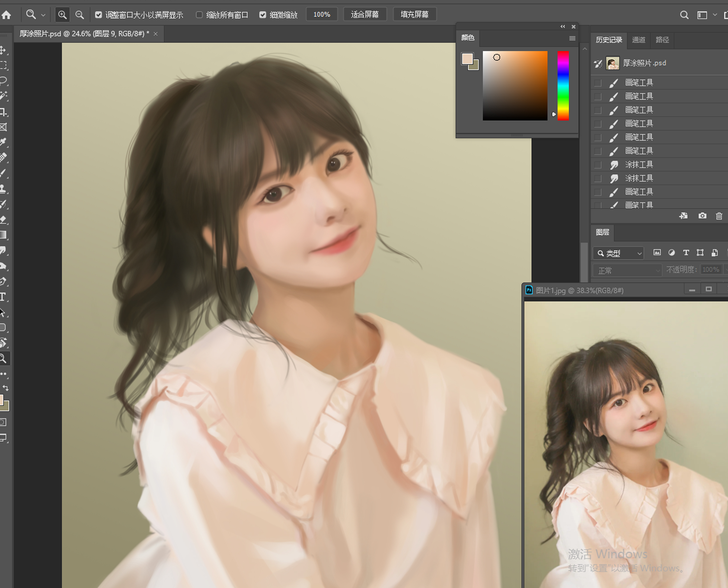The height and width of the screenshot is (588, 728).
Task: Select the Lasso tool
Action: click(x=3, y=80)
